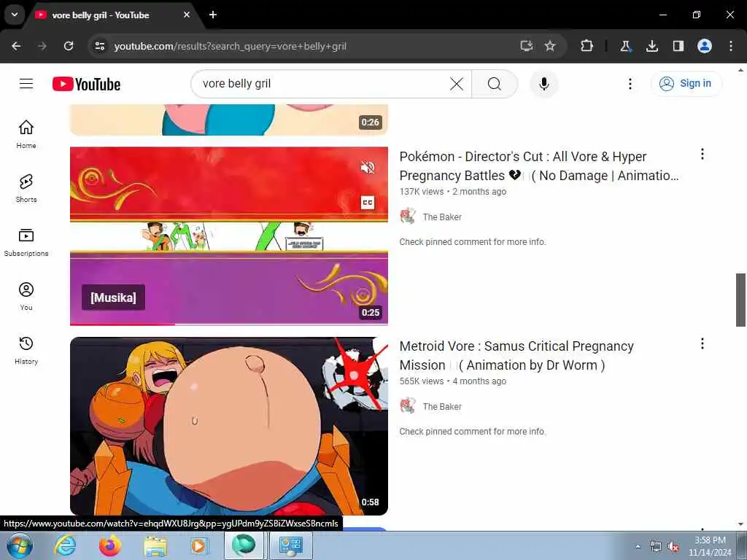Click the magnifying glass search button
747x560 pixels.
(495, 84)
